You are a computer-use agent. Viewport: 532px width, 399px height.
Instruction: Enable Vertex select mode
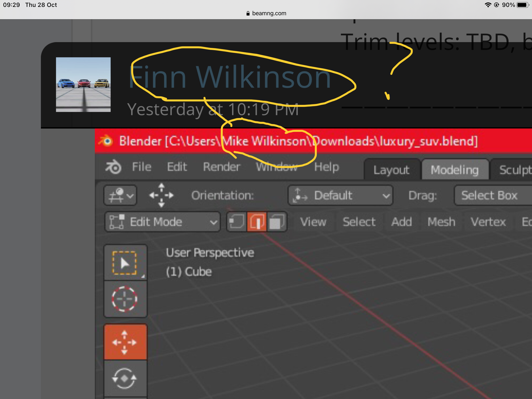(x=237, y=222)
